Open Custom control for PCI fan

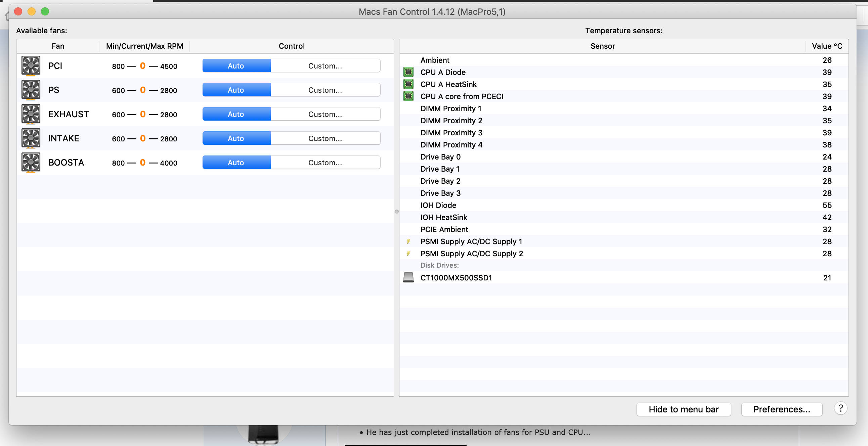pyautogui.click(x=325, y=66)
